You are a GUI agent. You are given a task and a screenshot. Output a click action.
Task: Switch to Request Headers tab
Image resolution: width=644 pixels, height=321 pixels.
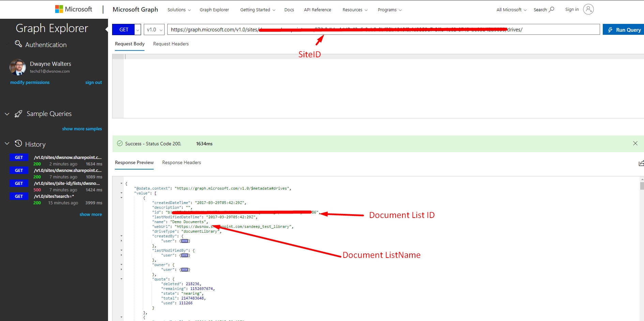pyautogui.click(x=171, y=44)
